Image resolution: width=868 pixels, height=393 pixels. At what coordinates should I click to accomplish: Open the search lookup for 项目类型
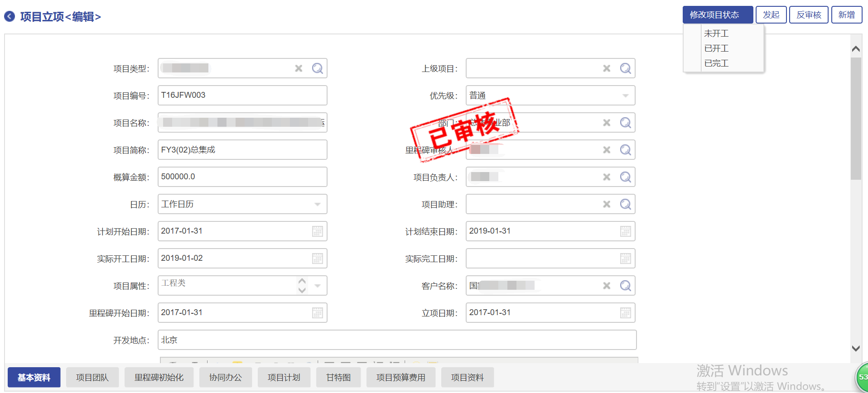click(x=317, y=68)
